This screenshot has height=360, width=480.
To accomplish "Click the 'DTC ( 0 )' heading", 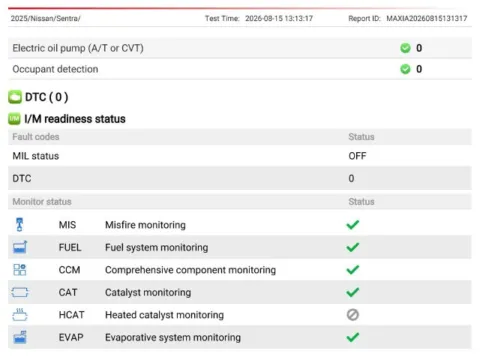I will click(x=47, y=97).
